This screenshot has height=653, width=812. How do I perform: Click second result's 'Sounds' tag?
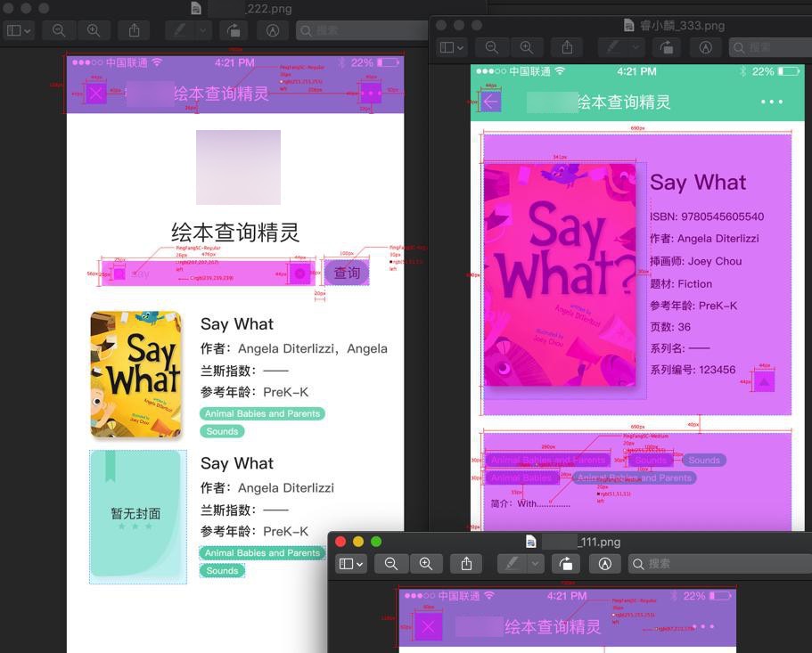[x=222, y=570]
